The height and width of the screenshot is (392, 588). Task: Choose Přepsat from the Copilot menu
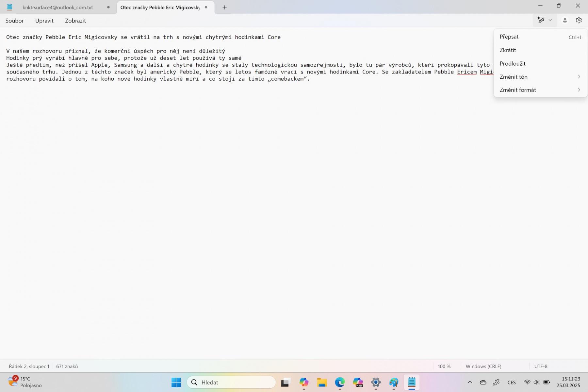click(540, 37)
